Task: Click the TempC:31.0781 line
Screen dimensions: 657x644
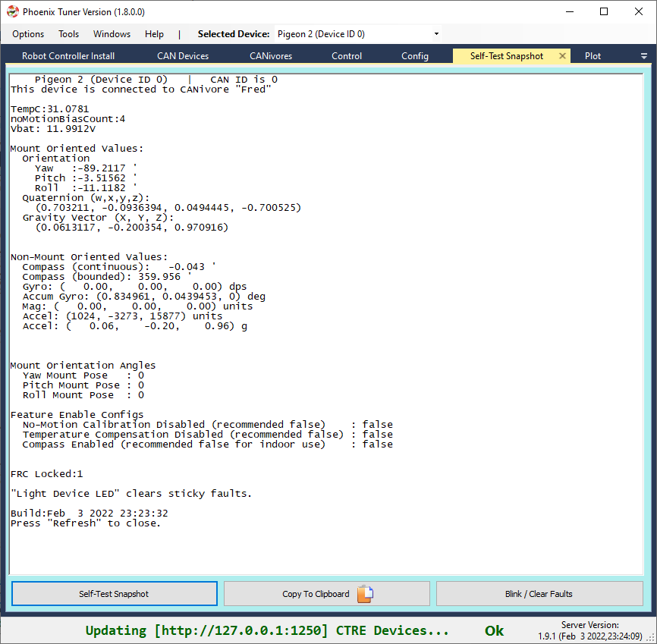Action: tap(50, 109)
